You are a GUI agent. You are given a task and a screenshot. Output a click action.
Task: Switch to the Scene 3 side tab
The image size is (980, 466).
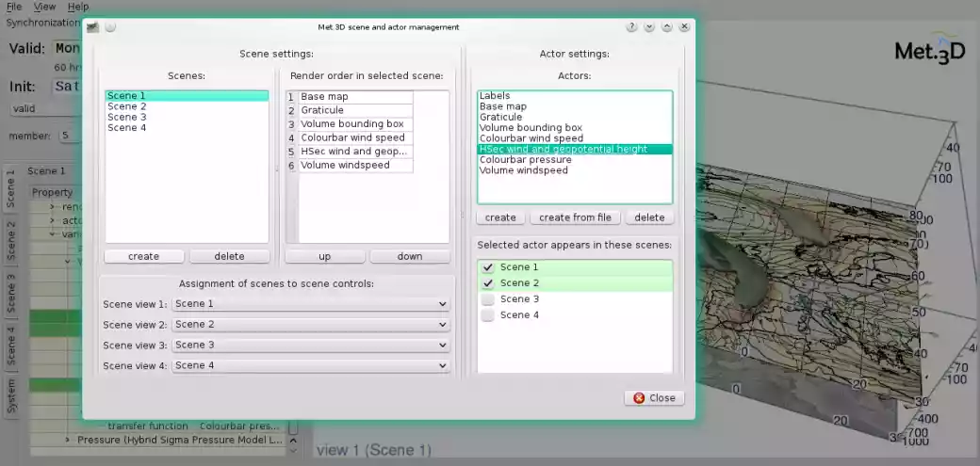coord(10,293)
